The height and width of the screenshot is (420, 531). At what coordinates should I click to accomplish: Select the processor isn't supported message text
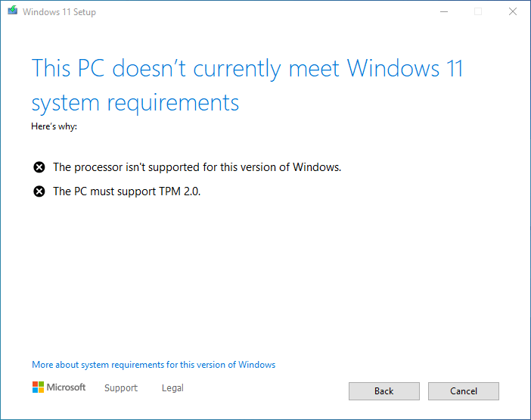[197, 167]
